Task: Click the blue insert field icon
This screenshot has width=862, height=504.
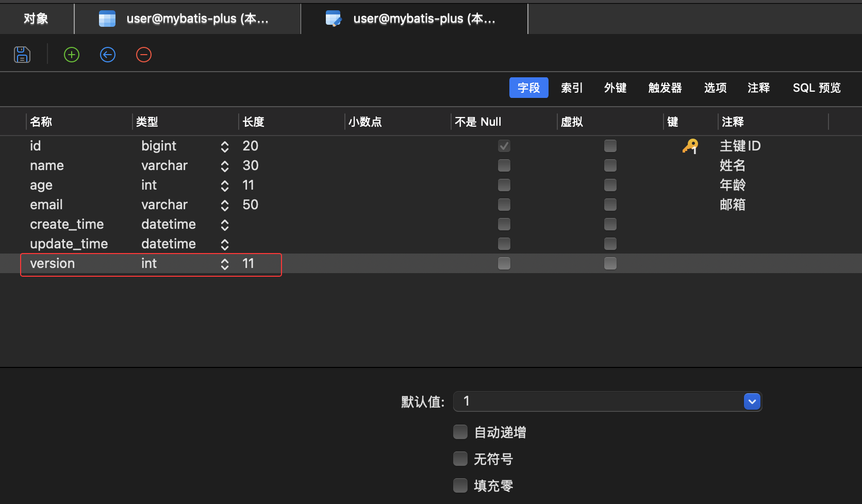Action: 108,55
